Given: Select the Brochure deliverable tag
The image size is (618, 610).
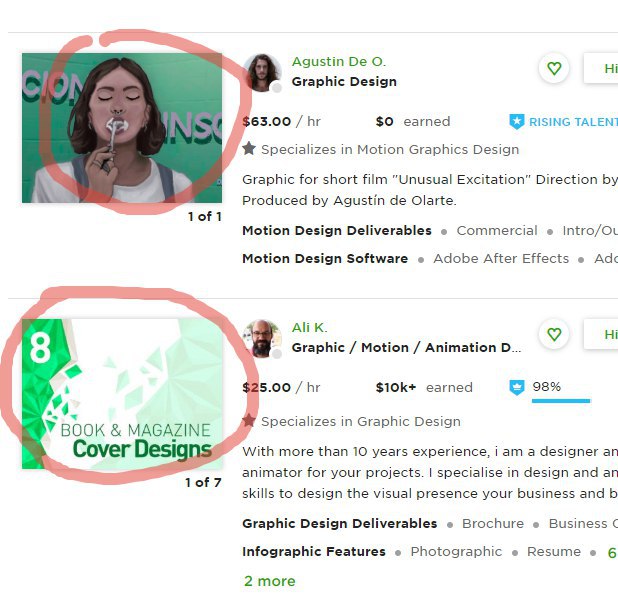Looking at the screenshot, I should 493,523.
